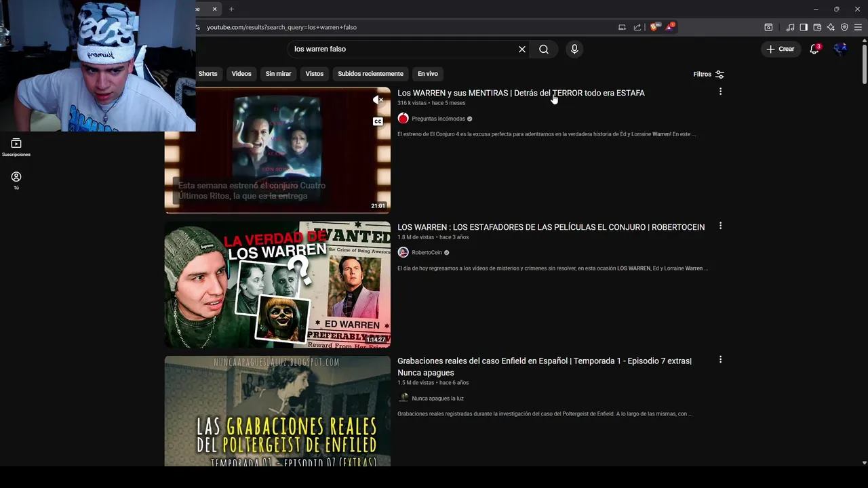Open the account avatar menu
The height and width of the screenshot is (488, 868).
pos(841,49)
